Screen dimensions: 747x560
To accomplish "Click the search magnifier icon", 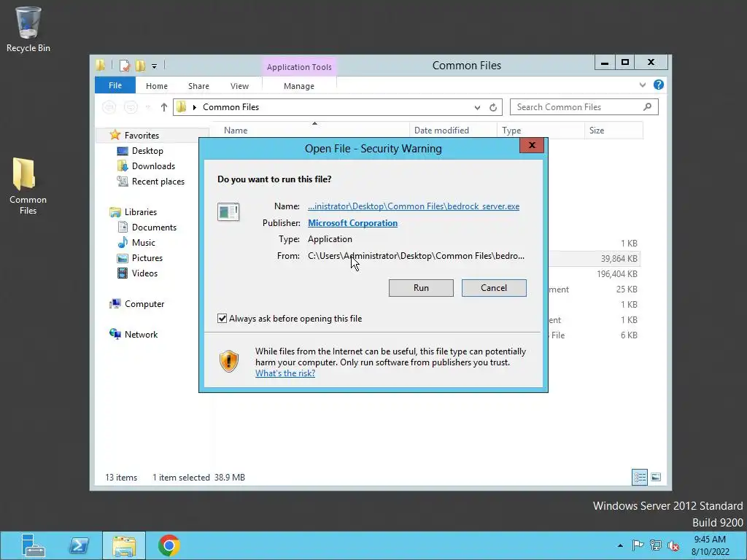I will [x=647, y=107].
